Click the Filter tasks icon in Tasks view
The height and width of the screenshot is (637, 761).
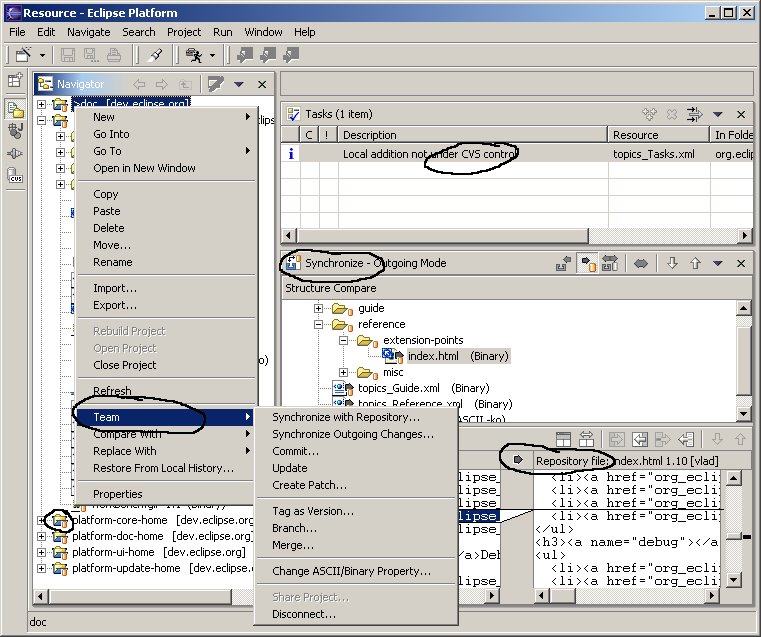[695, 115]
